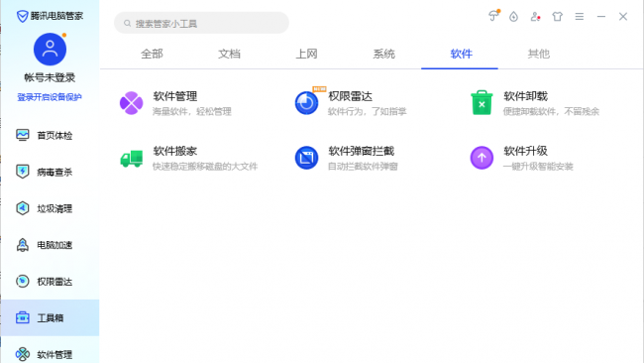Image resolution: width=644 pixels, height=363 pixels.
Task: Click the Tencent PC Manager logo
Action: [x=50, y=16]
